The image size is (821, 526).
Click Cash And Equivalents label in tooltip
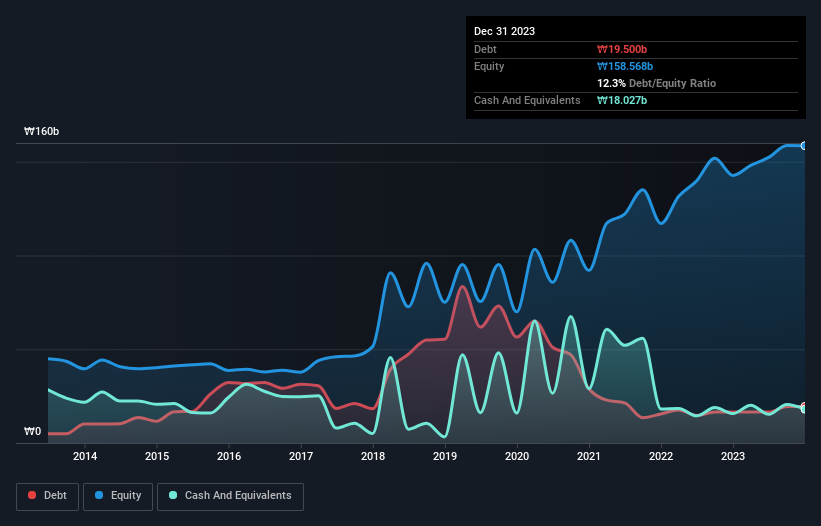pyautogui.click(x=527, y=100)
